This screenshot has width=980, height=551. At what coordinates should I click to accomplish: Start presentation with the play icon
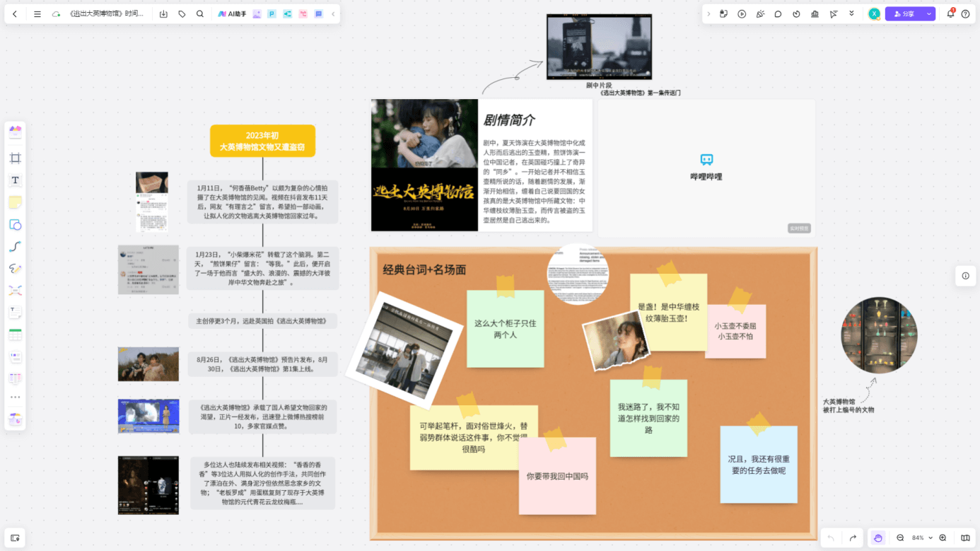(742, 14)
